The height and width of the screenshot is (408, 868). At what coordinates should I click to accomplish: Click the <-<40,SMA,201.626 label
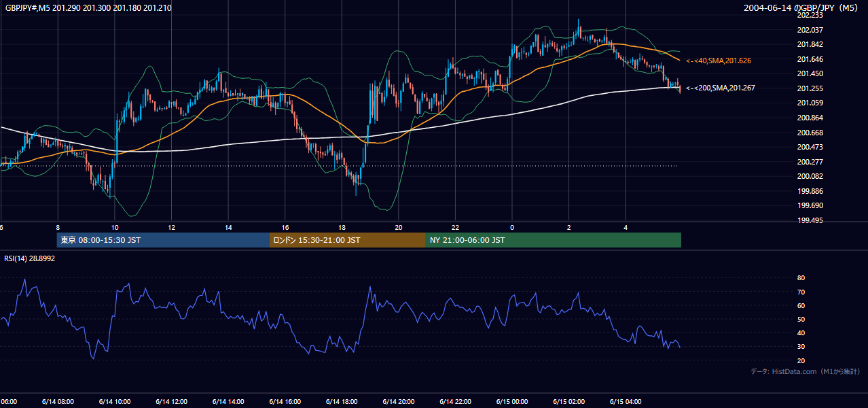719,61
